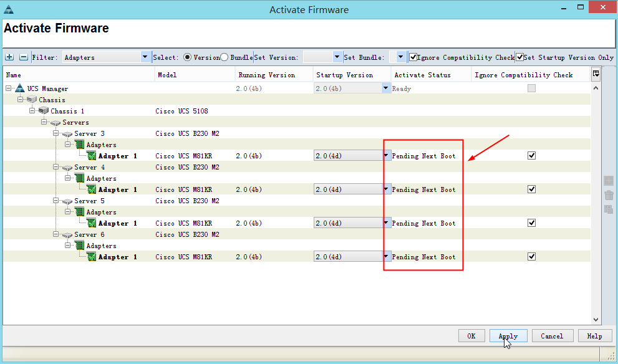This screenshot has height=364, width=618.
Task: Collapse Adapters under Server 3
Action: [68, 145]
